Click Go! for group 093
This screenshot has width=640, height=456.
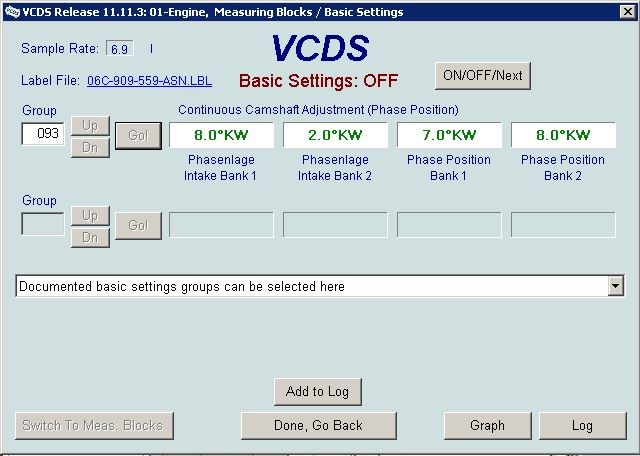click(x=138, y=136)
